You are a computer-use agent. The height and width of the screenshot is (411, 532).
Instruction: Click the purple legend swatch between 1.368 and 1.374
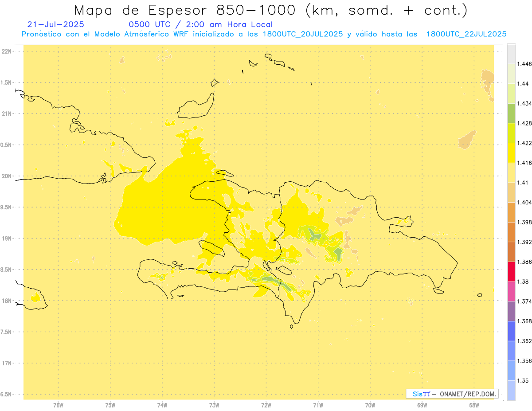511,311
